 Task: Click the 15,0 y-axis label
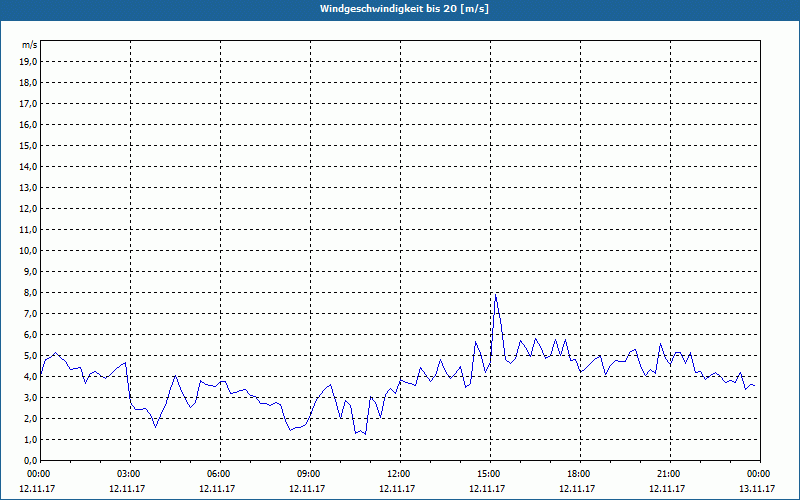28,145
